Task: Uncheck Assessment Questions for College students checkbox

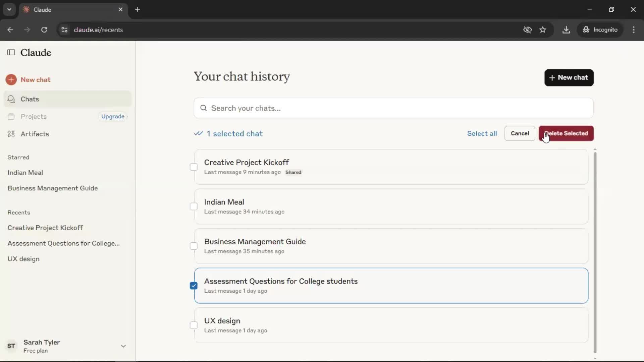Action: (194, 286)
